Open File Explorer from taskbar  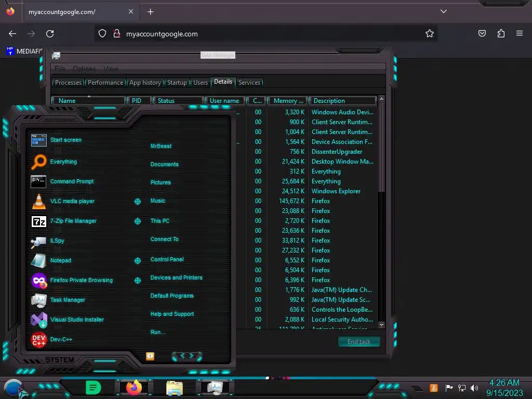pos(175,388)
